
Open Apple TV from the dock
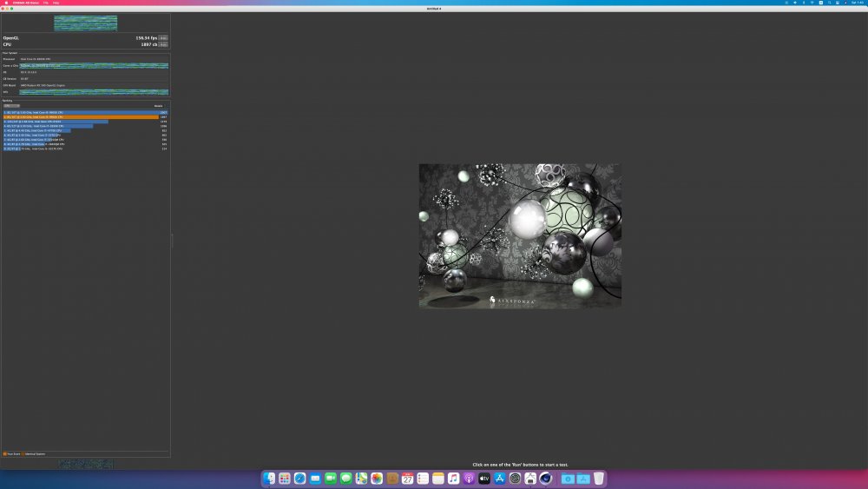click(x=484, y=479)
